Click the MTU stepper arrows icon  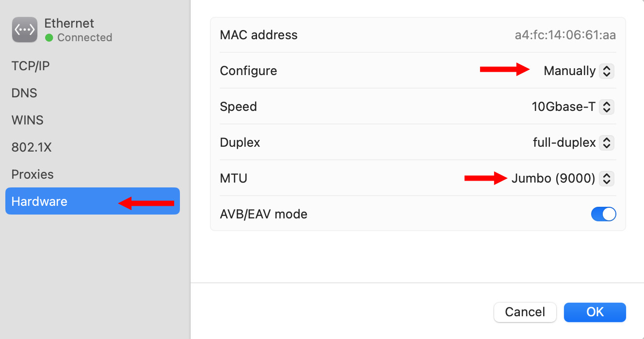click(x=606, y=179)
